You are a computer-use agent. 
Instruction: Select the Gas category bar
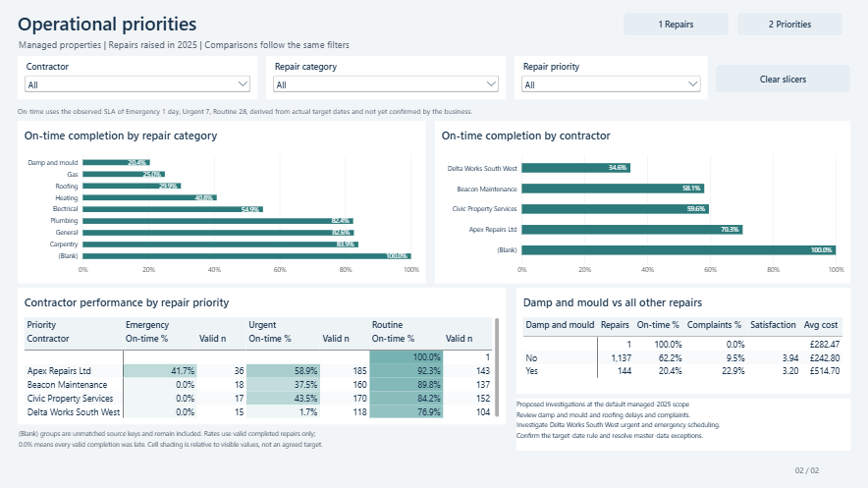(x=124, y=175)
